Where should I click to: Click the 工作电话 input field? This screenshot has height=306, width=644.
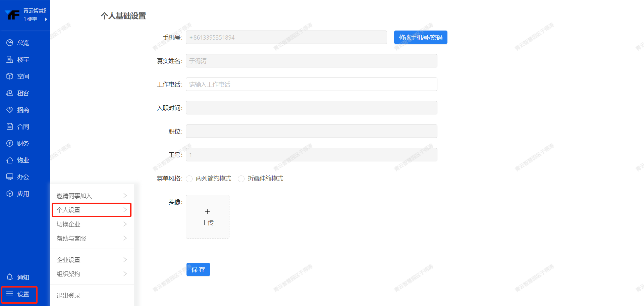pyautogui.click(x=311, y=84)
